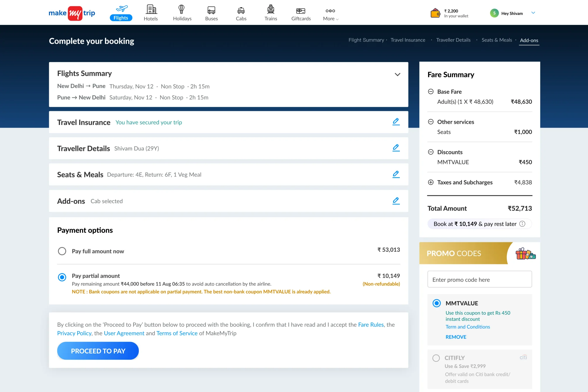Image resolution: width=588 pixels, height=392 pixels.
Task: Expand Taxes and Subcharges breakdown
Action: click(x=431, y=182)
